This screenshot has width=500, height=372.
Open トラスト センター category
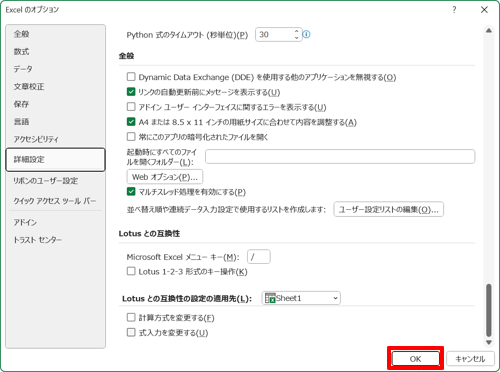pyautogui.click(x=56, y=240)
